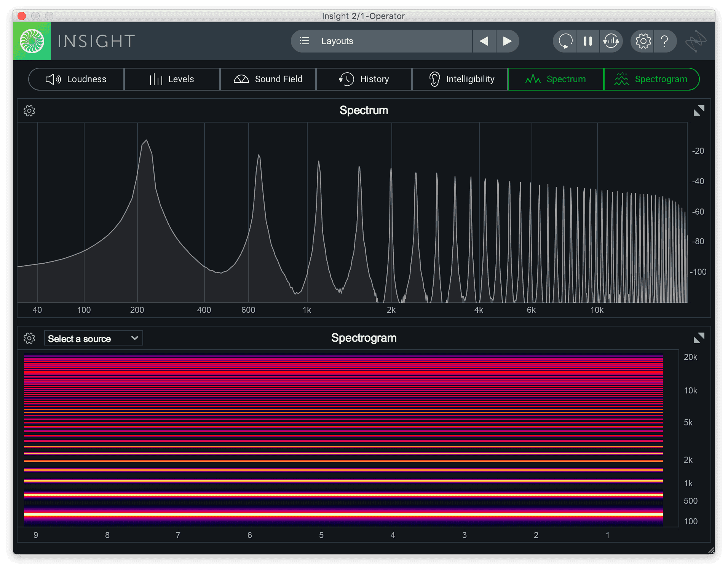
Task: Expand the Spectrum panel to full view
Action: 699,110
